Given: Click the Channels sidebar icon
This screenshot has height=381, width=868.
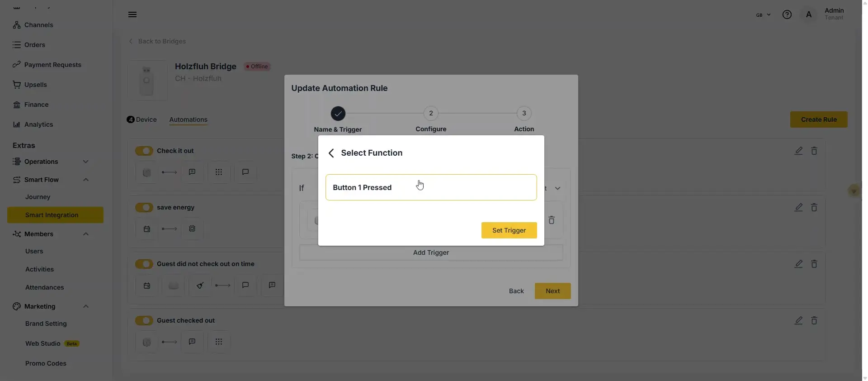Looking at the screenshot, I should [x=17, y=25].
